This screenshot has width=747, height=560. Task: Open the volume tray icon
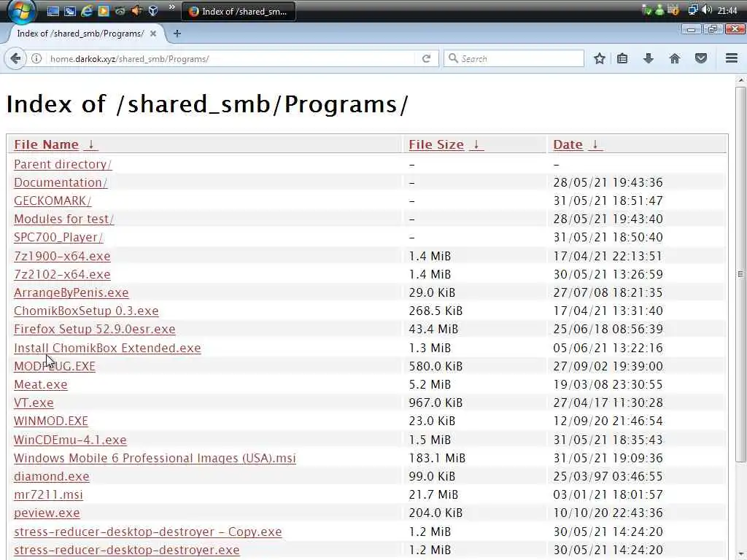coord(708,10)
